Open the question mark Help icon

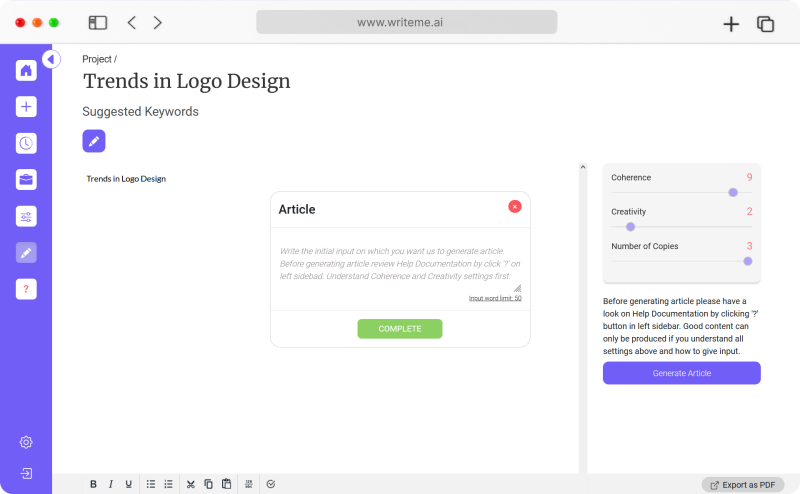(x=26, y=289)
